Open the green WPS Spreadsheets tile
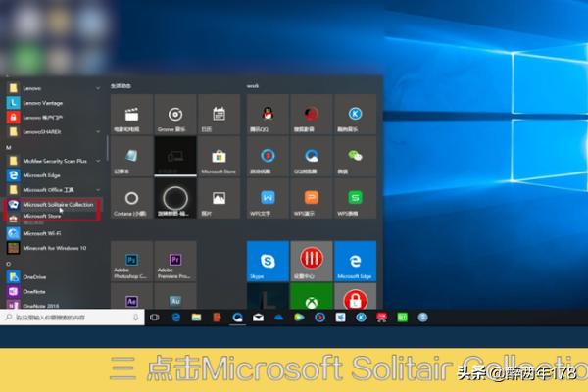 (x=355, y=198)
